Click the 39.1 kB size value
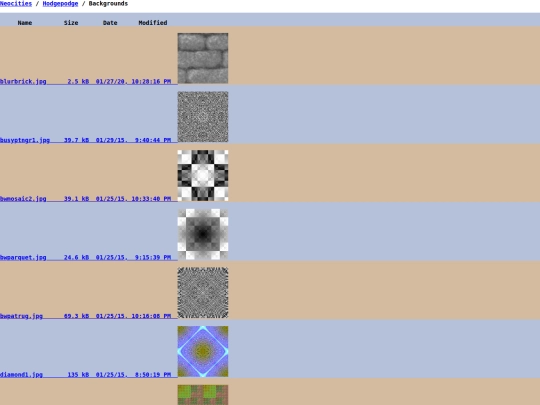The width and height of the screenshot is (540, 405). [x=76, y=199]
